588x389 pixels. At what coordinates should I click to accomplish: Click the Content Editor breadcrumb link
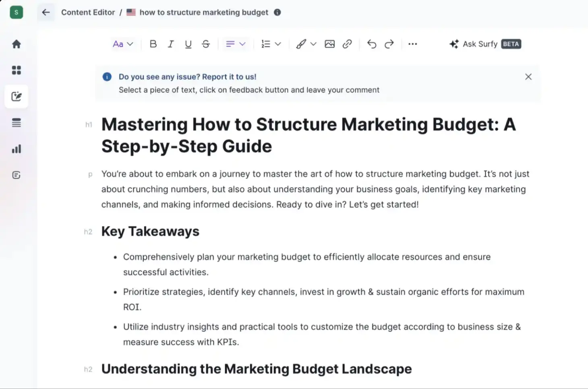[88, 12]
